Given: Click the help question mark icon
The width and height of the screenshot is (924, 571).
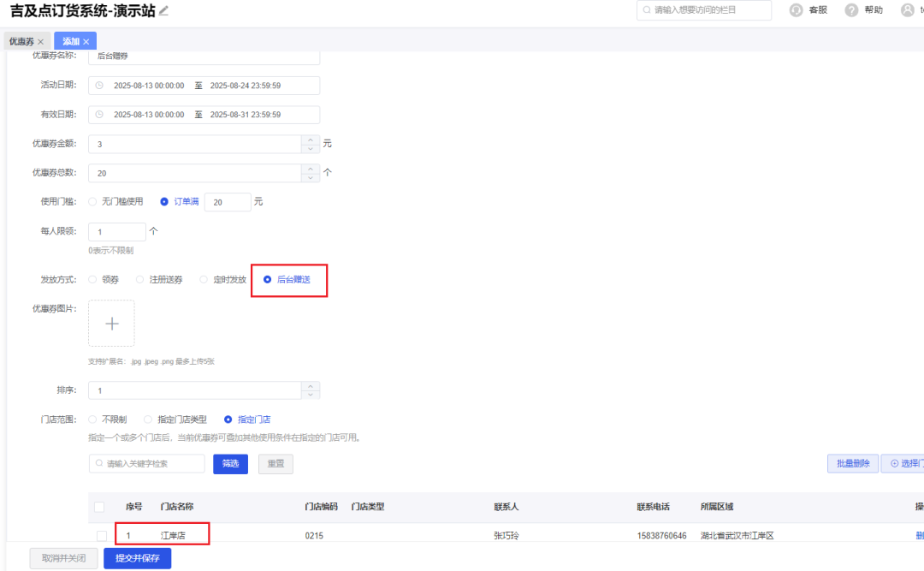Looking at the screenshot, I should [851, 10].
